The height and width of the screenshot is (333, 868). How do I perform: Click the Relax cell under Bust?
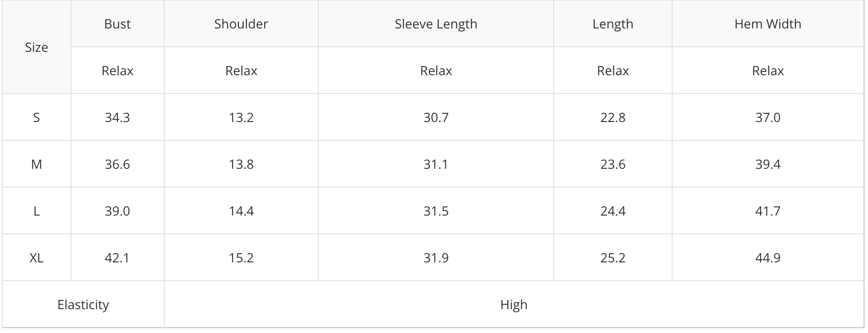coord(117,71)
